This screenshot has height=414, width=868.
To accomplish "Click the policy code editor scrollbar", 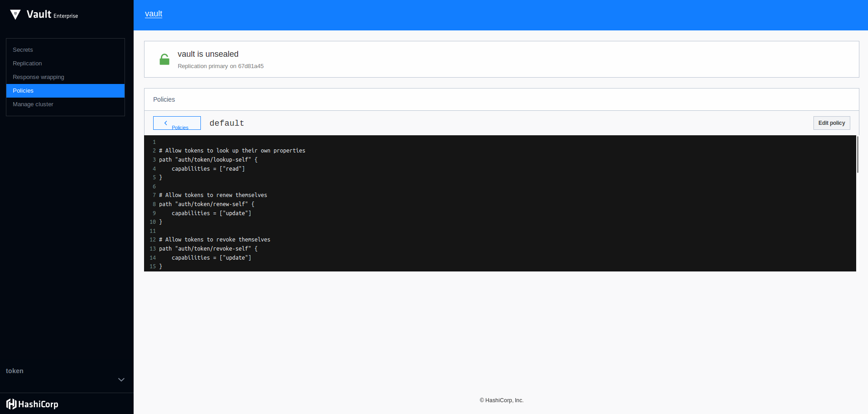I will [x=857, y=155].
